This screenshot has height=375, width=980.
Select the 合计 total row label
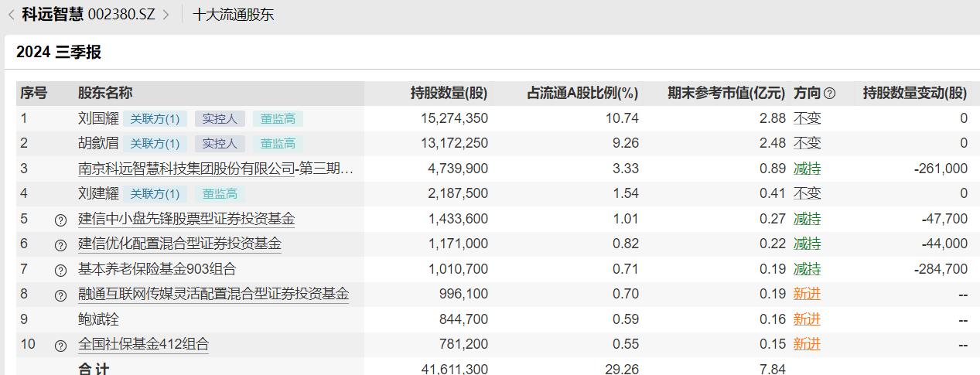pyautogui.click(x=94, y=369)
